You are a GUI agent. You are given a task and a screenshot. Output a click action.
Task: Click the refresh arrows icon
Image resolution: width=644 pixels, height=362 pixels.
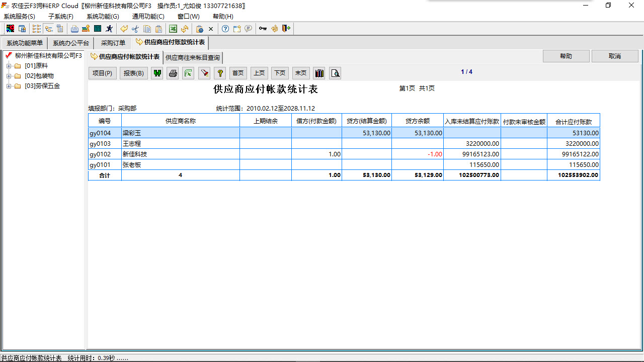[185, 29]
